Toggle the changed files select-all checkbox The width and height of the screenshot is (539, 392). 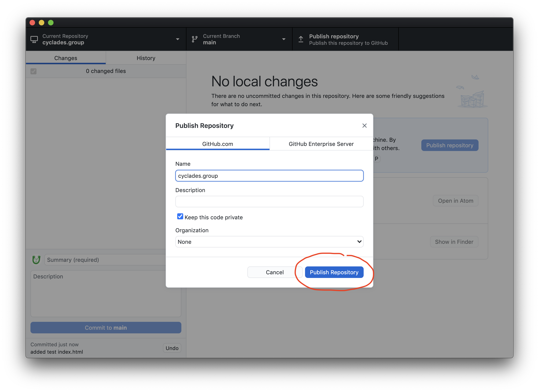(33, 71)
